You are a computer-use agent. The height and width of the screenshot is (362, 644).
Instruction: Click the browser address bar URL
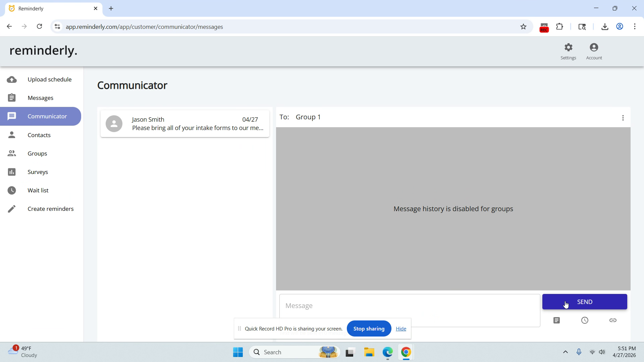point(144,27)
